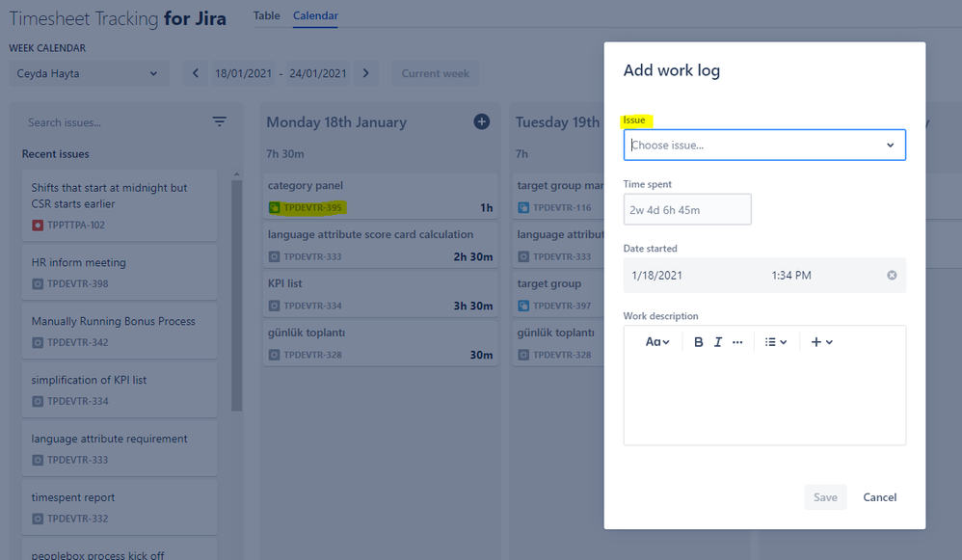This screenshot has height=560, width=962.
Task: Click the Current week button
Action: point(435,73)
